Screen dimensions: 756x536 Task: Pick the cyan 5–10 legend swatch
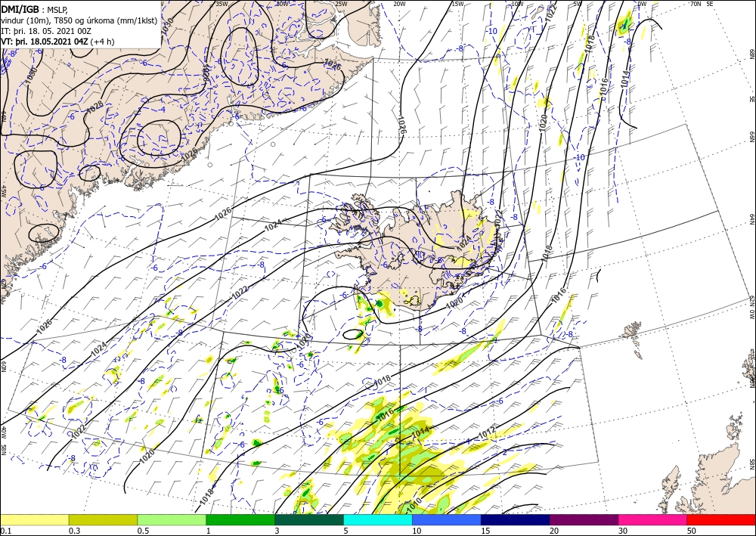pos(377,519)
